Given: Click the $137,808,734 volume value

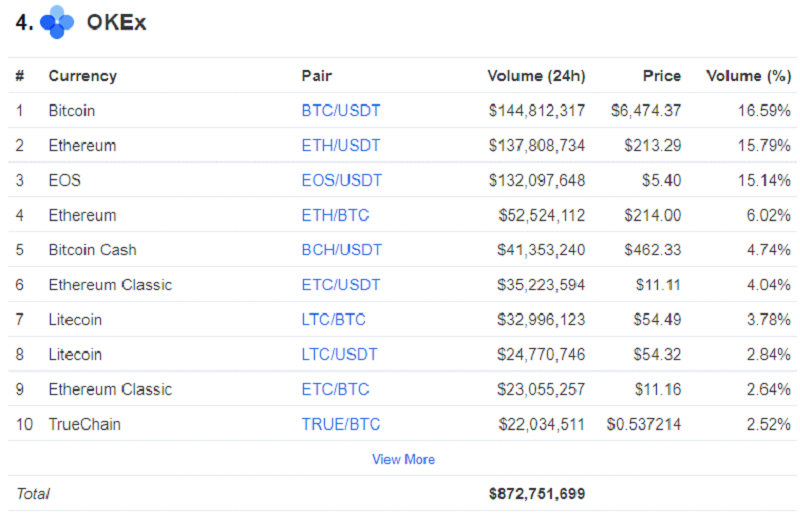Looking at the screenshot, I should (537, 145).
